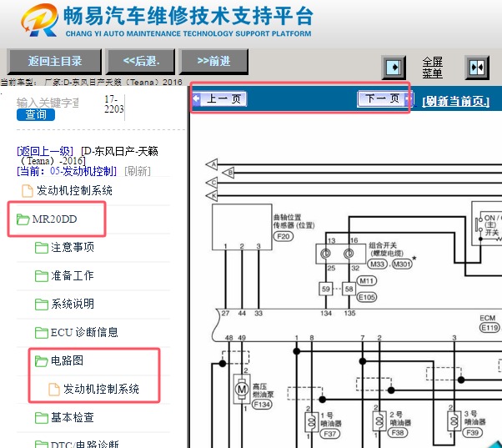
Task: Expand the 基本检查 folder
Action: point(73,418)
